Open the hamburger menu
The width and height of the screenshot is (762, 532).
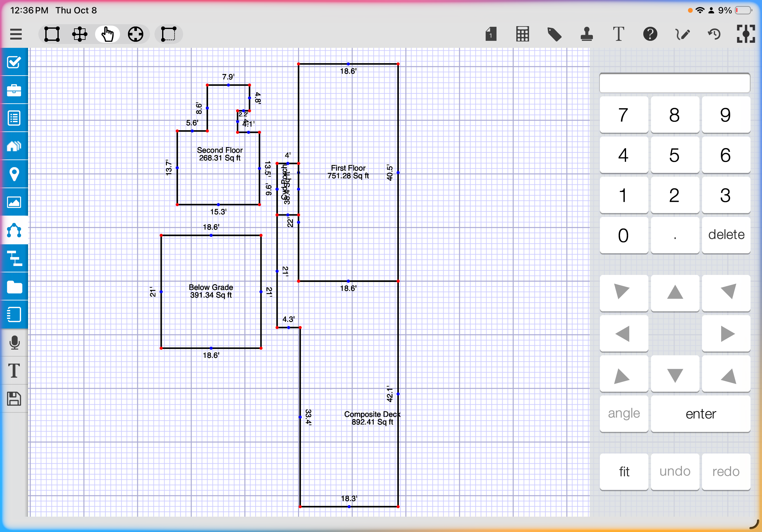tap(16, 34)
